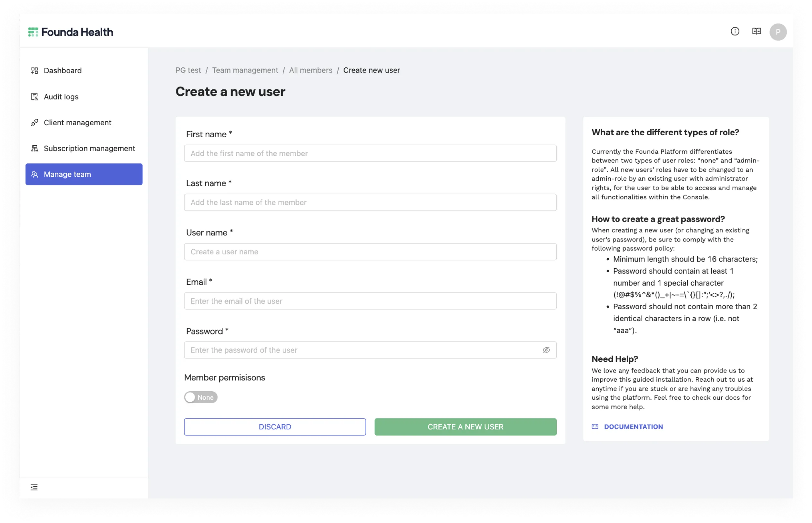The height and width of the screenshot is (523, 812).
Task: Click the 16 characters minimum length bullet
Action: (x=685, y=259)
